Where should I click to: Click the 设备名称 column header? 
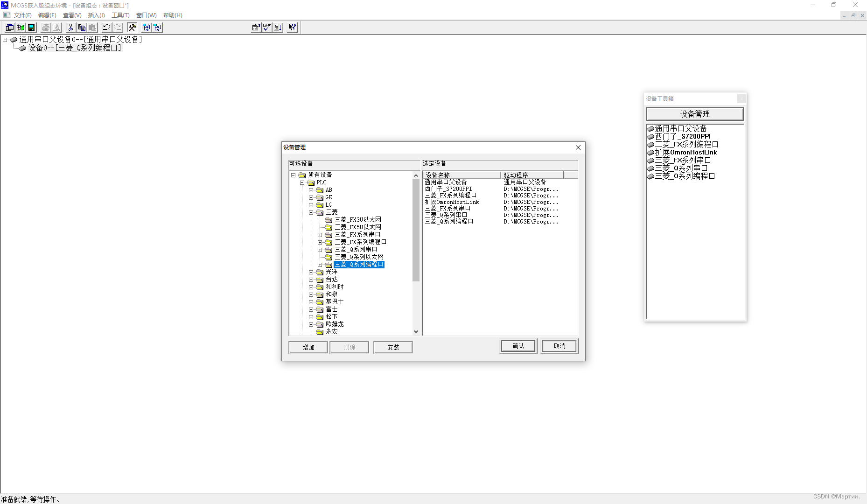tap(462, 175)
